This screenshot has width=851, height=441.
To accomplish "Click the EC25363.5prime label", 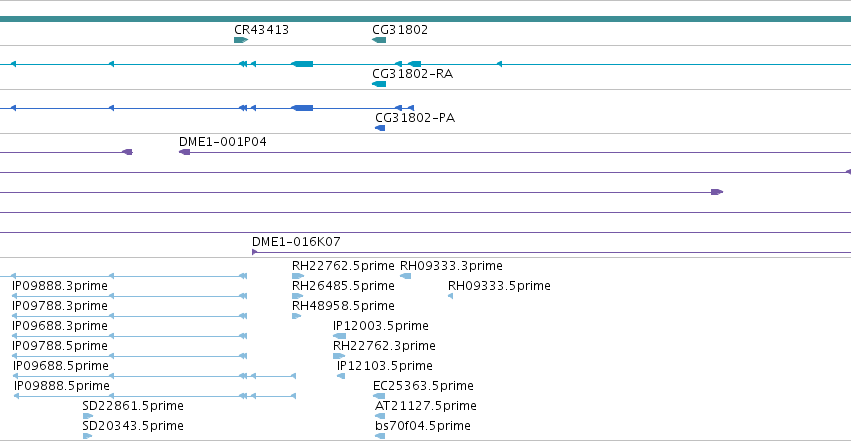I will tap(423, 386).
